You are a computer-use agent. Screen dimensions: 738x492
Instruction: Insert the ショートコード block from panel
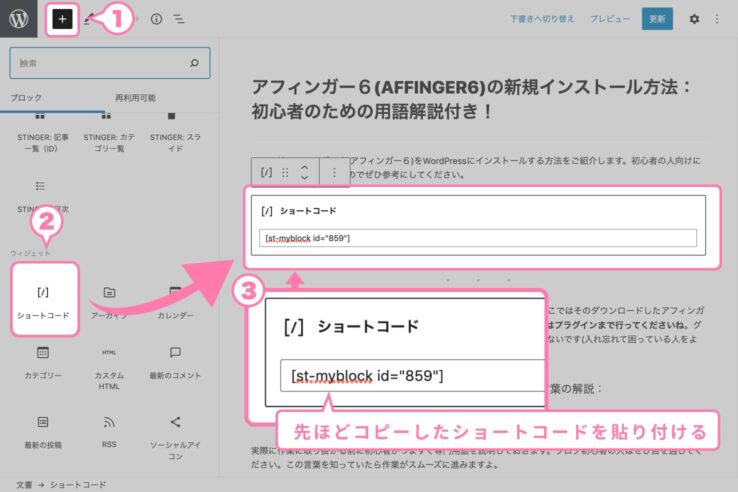[43, 299]
